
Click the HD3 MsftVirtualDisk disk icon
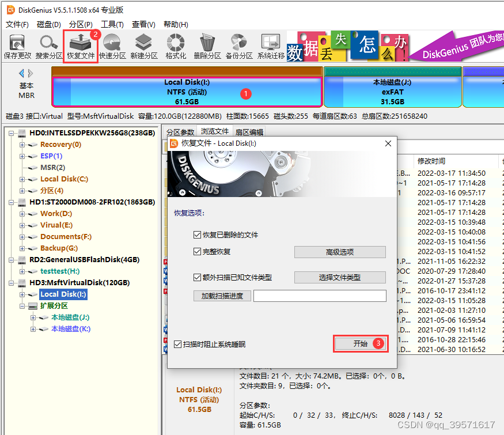[x=22, y=282]
